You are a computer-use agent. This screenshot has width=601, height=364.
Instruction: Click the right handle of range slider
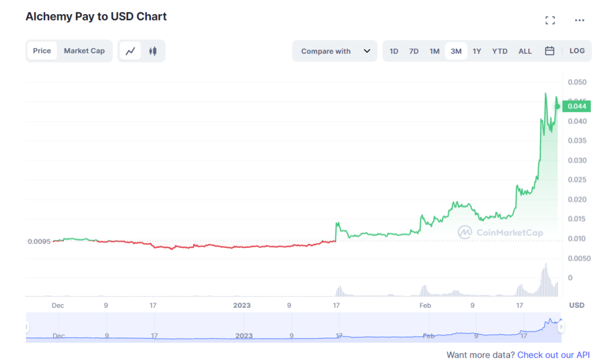(561, 327)
